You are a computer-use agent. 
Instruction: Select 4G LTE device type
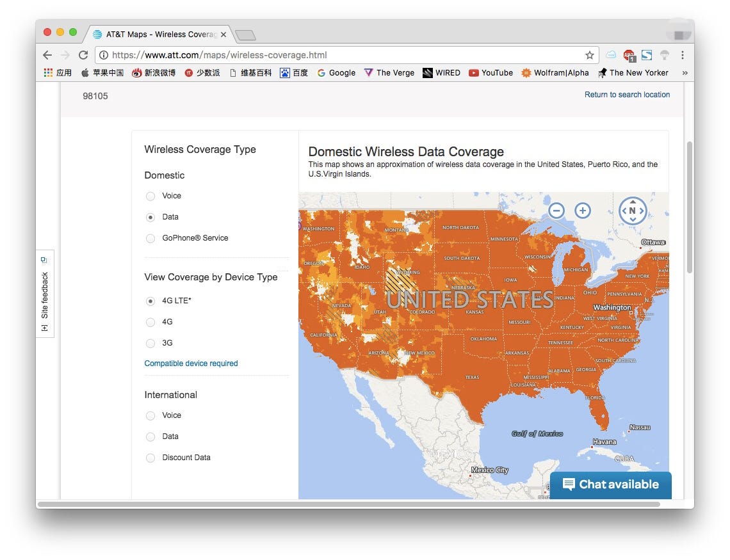point(150,301)
